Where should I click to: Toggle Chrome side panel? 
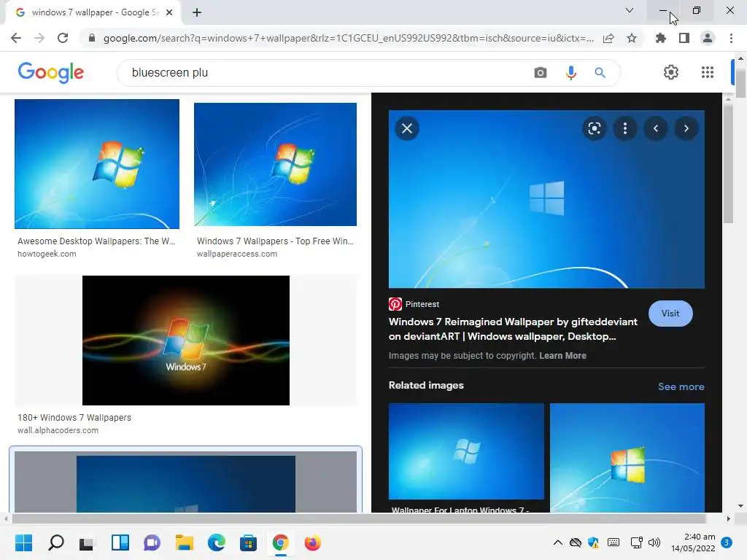pyautogui.click(x=684, y=38)
